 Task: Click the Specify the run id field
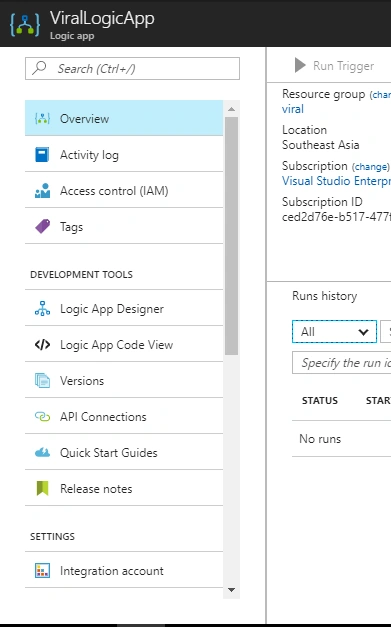342,363
